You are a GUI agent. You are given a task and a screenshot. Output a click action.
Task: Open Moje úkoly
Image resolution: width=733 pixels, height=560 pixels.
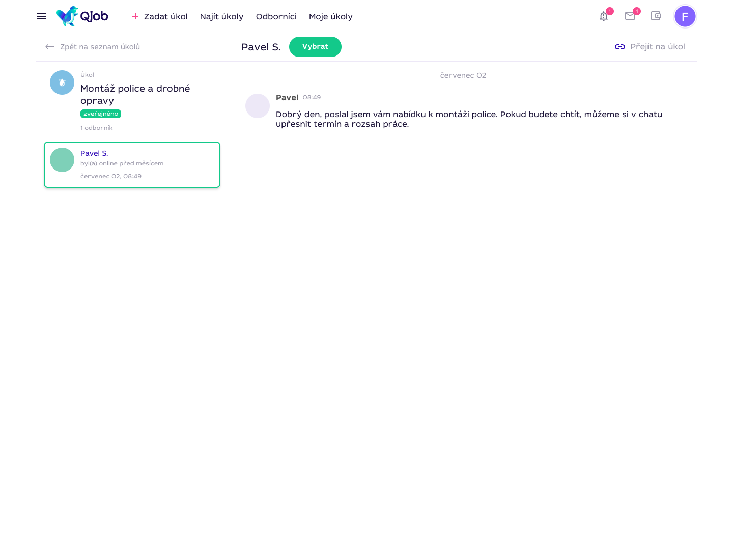(x=331, y=16)
